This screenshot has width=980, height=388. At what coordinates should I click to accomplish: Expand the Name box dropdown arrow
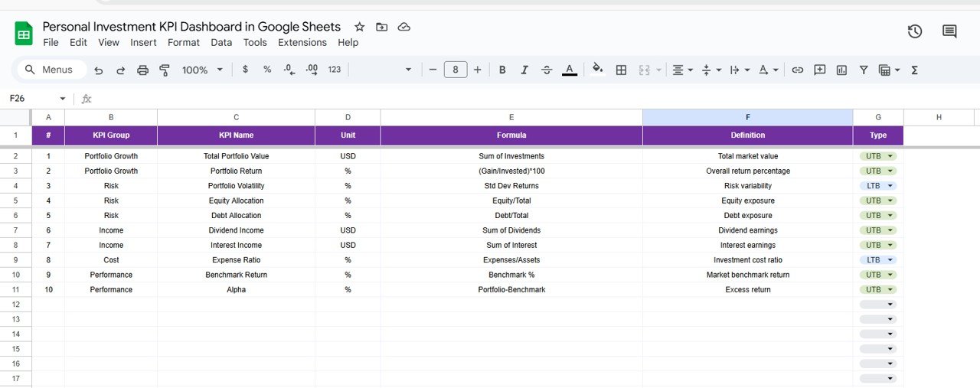pyautogui.click(x=63, y=99)
